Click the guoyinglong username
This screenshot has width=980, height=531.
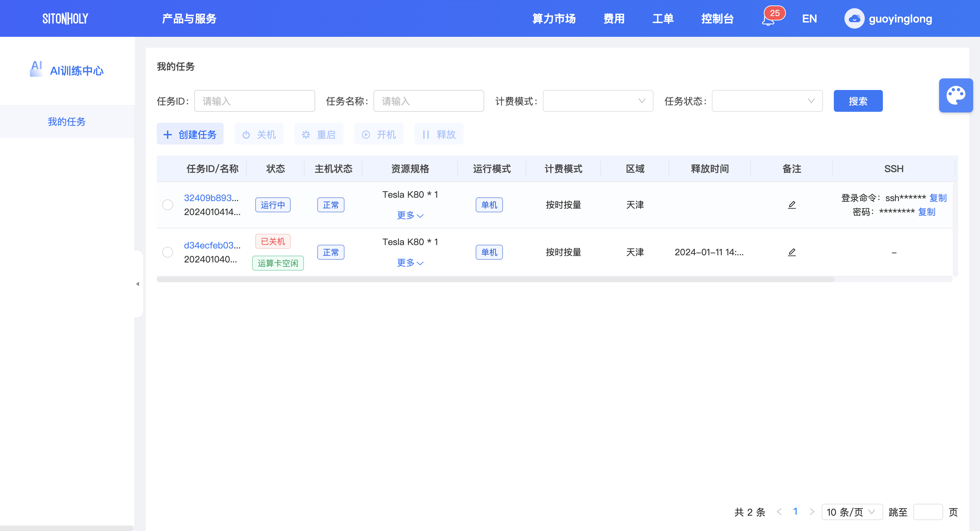coord(900,19)
